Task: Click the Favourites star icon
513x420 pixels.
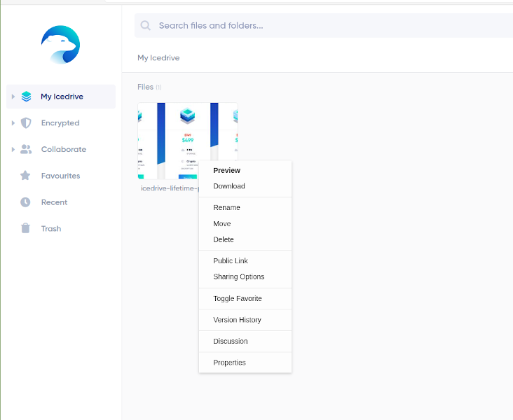Action: click(x=26, y=176)
